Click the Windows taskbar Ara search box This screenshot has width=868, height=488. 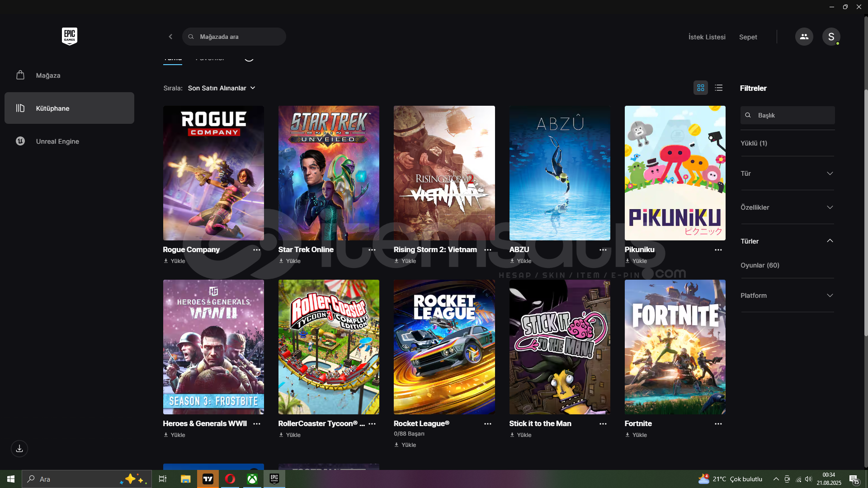[87, 479]
